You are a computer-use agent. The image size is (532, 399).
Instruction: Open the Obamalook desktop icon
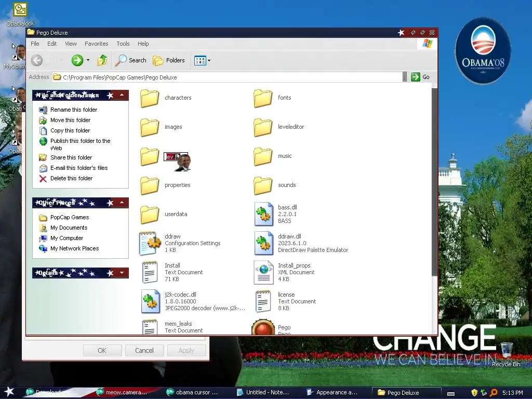click(x=20, y=14)
